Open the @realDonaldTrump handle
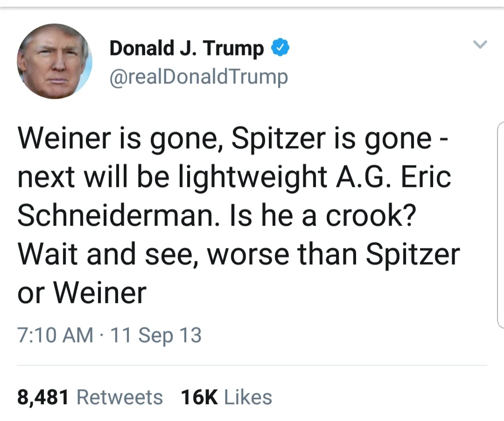 (x=199, y=77)
